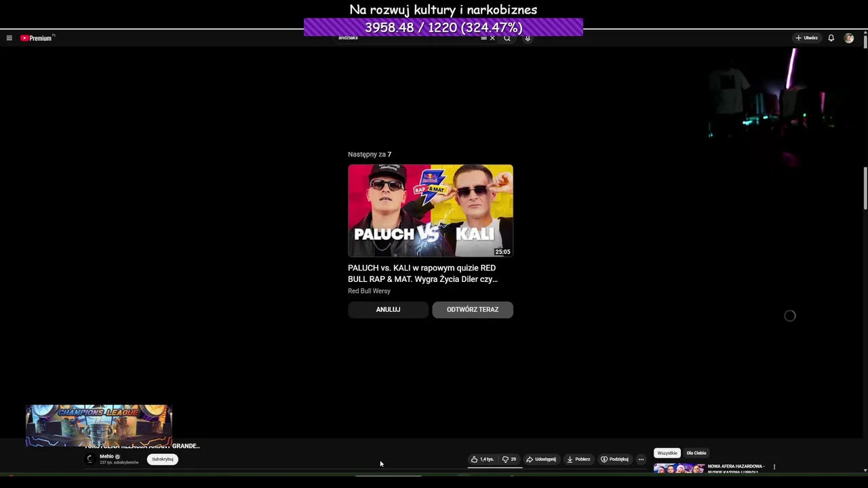The image size is (868, 488).
Task: Cancel autoplay with ANULUJ
Action: [388, 310]
